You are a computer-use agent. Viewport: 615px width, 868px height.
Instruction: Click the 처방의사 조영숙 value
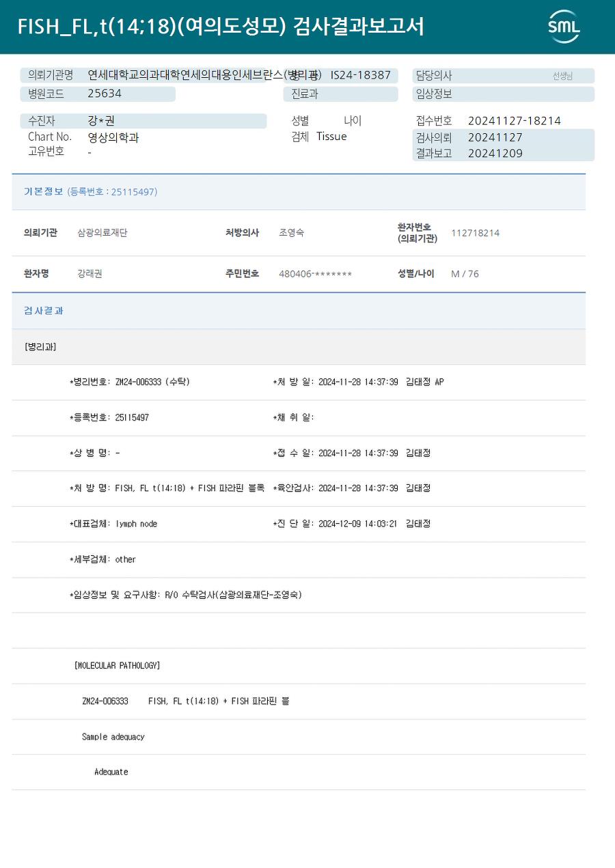tap(292, 233)
